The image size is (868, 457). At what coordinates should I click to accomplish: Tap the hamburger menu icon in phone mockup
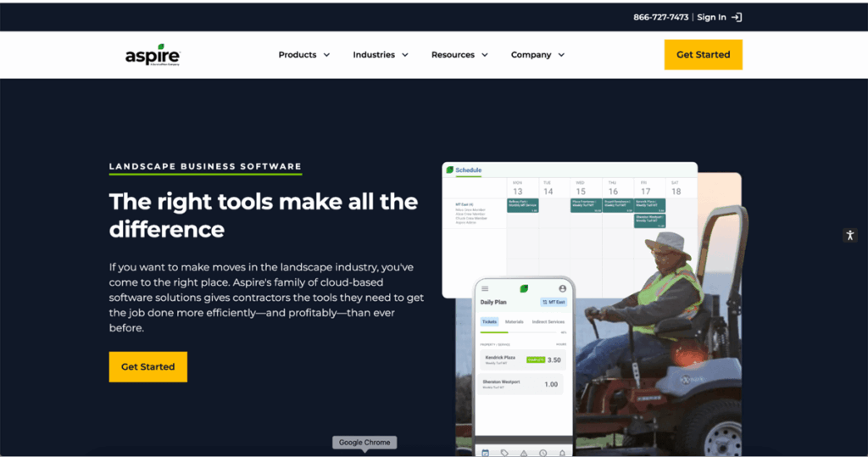click(x=485, y=289)
